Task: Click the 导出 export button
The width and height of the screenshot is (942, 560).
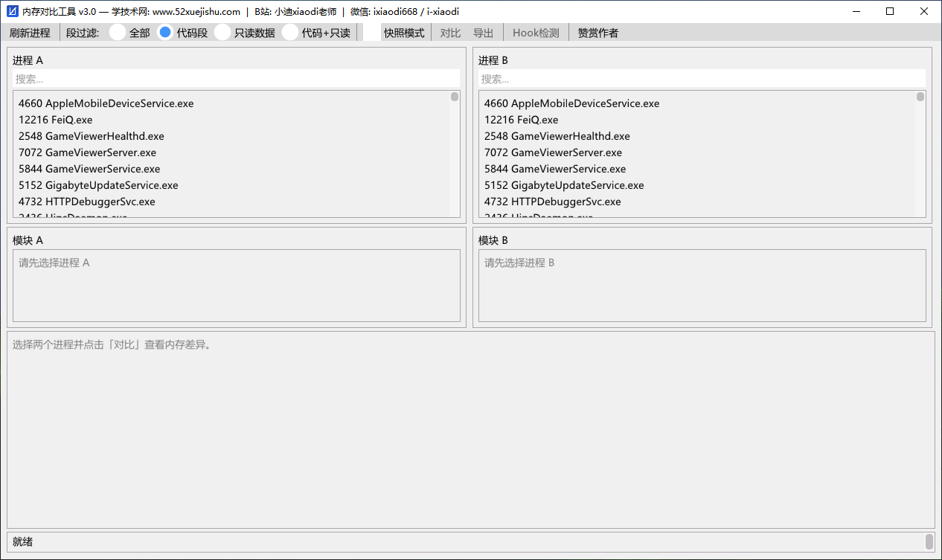Action: [x=484, y=33]
